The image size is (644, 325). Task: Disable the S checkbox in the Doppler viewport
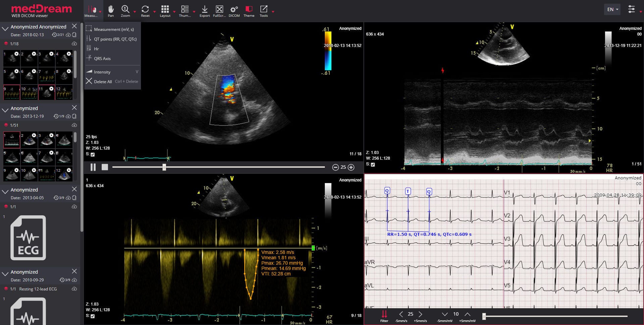(x=92, y=316)
